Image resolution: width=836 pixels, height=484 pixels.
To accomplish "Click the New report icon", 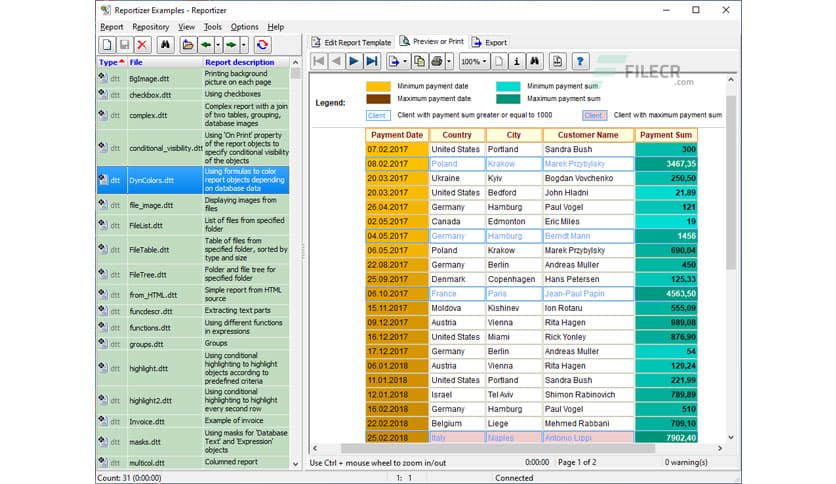I will [x=107, y=45].
